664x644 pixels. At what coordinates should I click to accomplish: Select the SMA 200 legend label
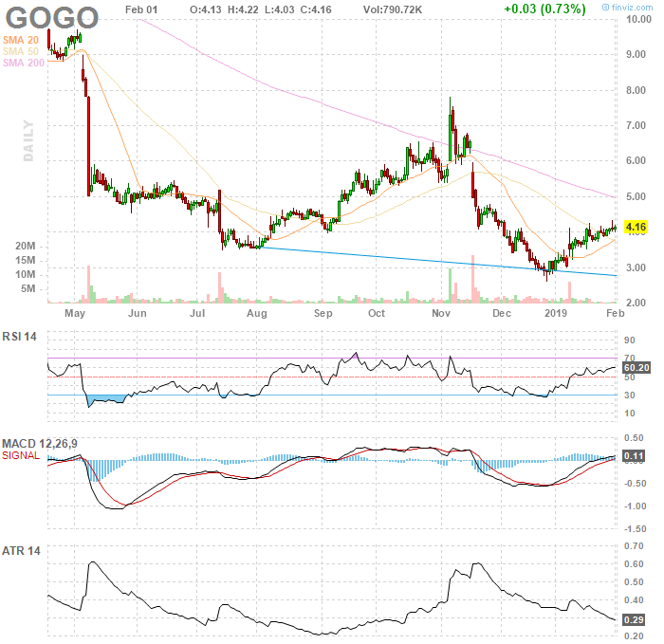click(x=25, y=63)
